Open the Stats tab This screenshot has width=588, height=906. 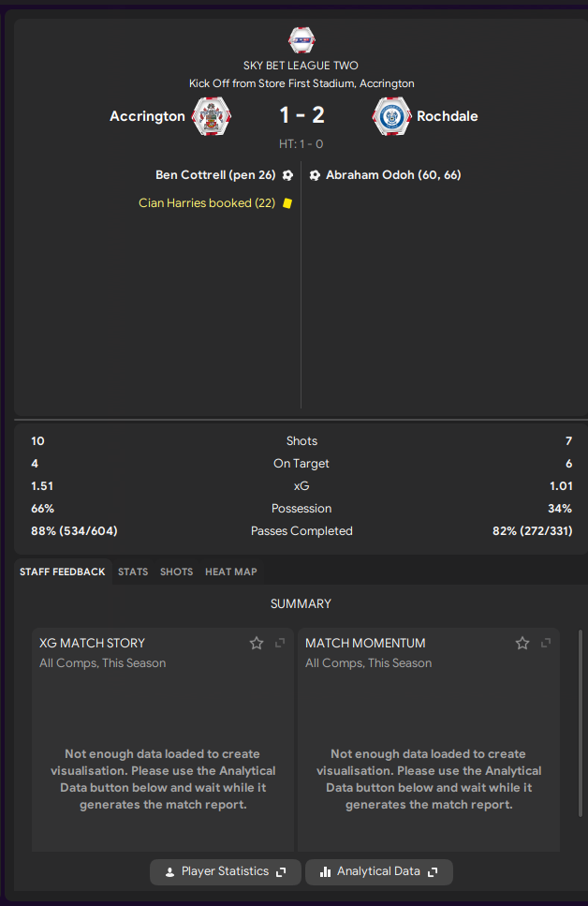pos(133,572)
